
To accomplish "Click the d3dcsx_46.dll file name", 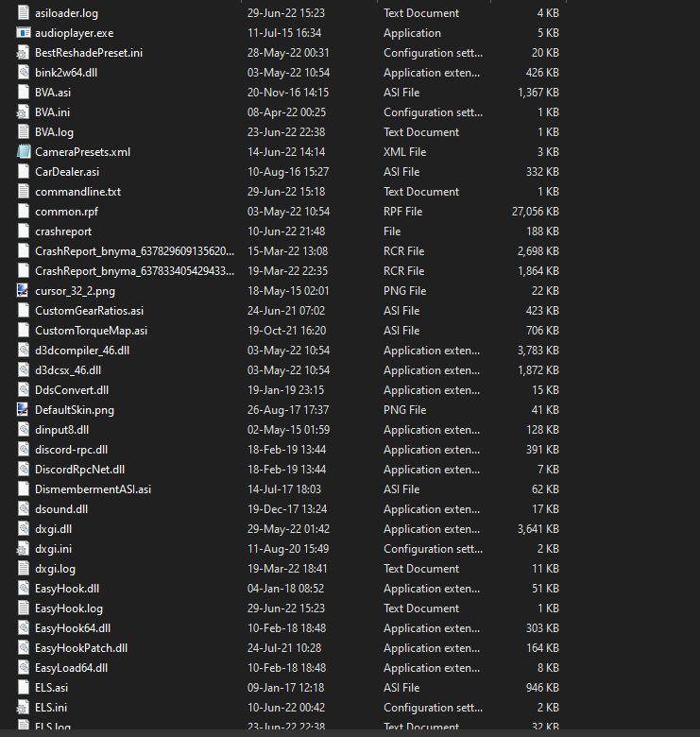I will point(68,370).
